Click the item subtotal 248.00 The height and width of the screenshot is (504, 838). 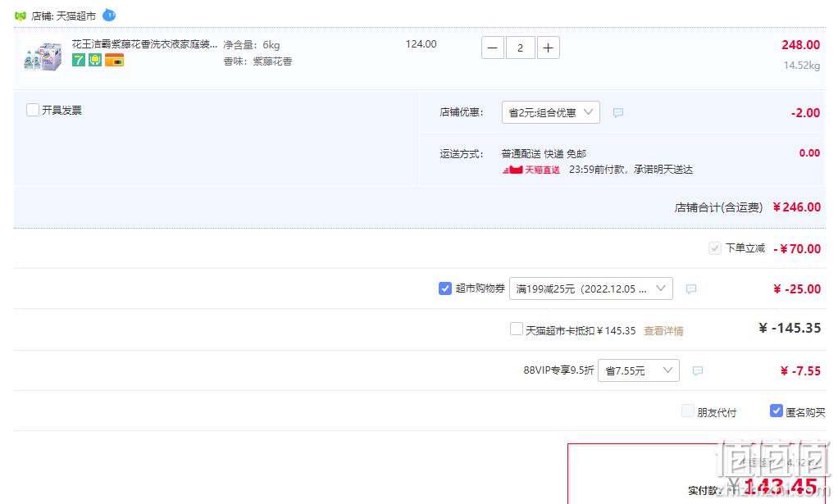(x=800, y=45)
